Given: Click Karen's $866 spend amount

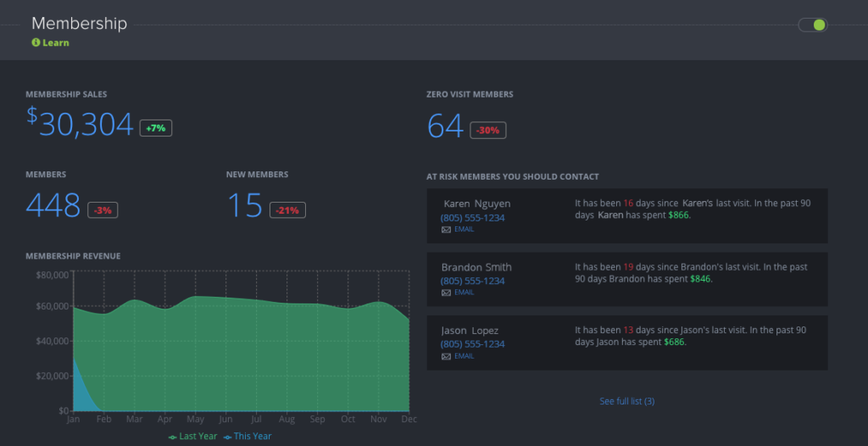Looking at the screenshot, I should [x=678, y=215].
